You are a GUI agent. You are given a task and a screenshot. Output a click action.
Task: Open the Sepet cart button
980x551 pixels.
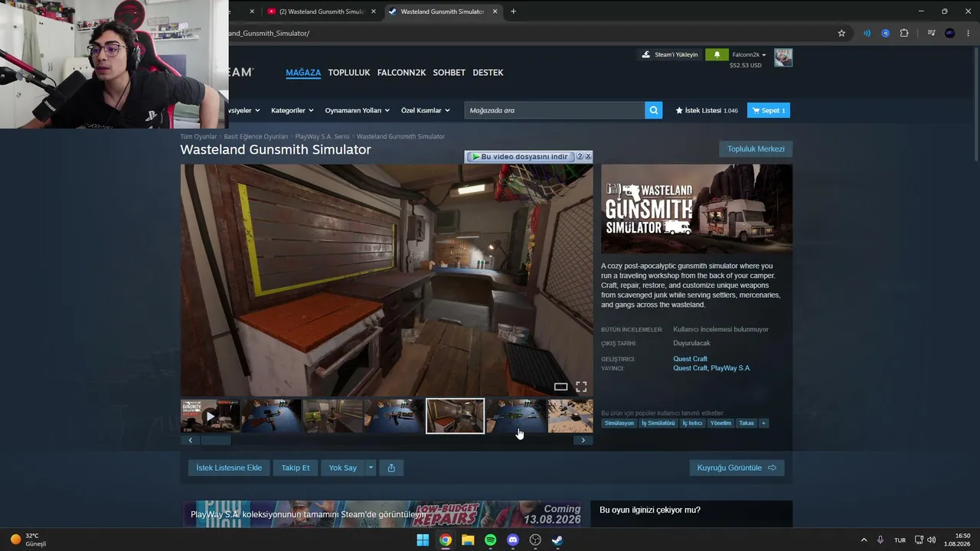coord(769,110)
